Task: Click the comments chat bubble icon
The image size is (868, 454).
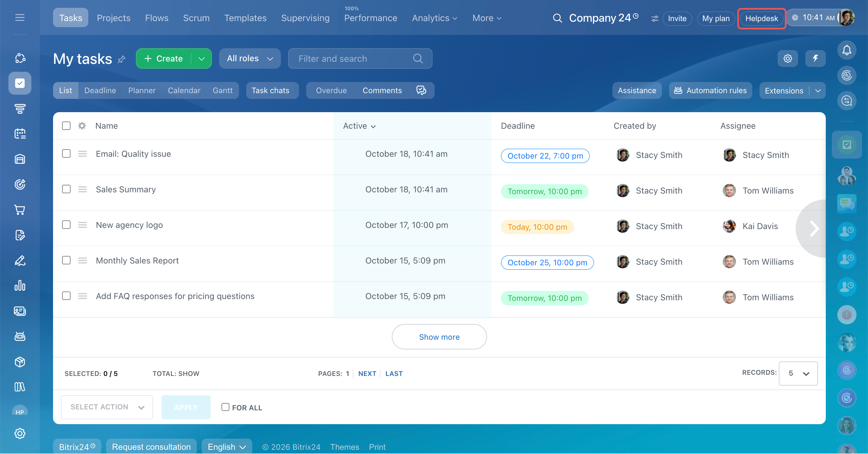Action: (x=421, y=90)
